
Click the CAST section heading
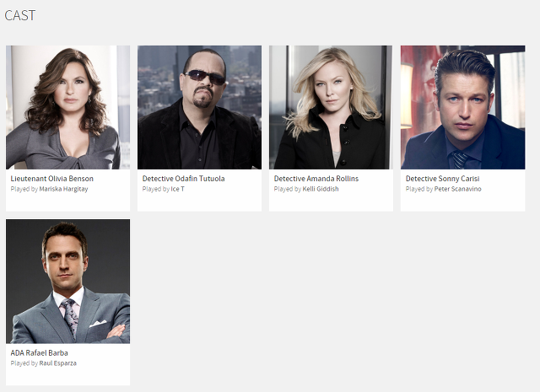20,15
